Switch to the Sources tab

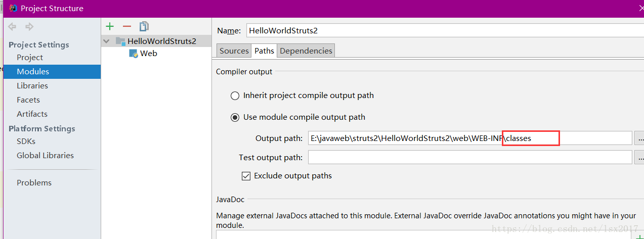pos(234,51)
